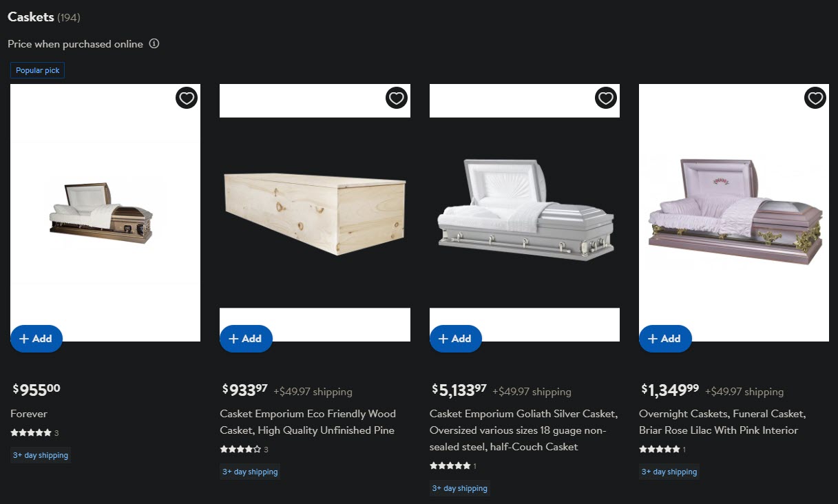The width and height of the screenshot is (838, 504).
Task: Open the price info icon beside 'purchased online'
Action: pos(154,44)
